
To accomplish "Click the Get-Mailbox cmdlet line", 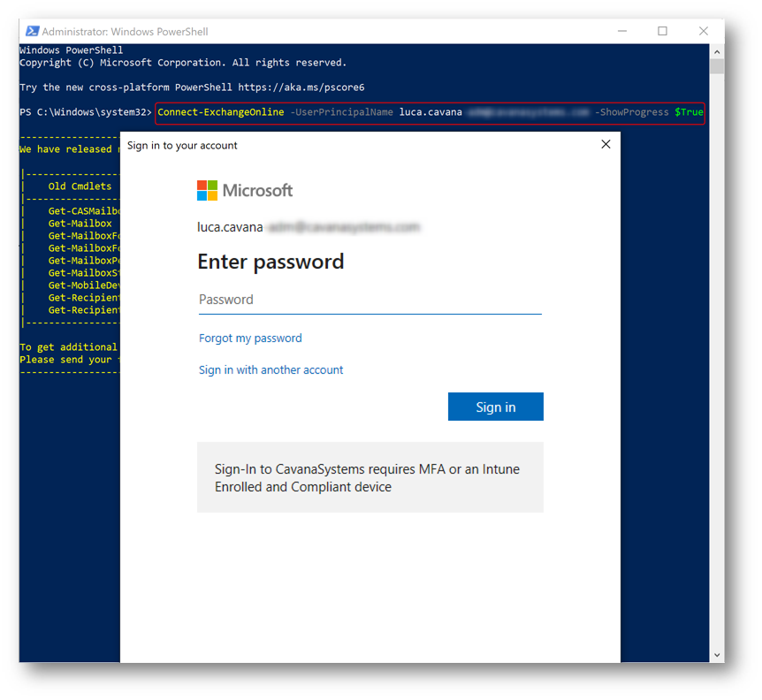I will [x=80, y=224].
